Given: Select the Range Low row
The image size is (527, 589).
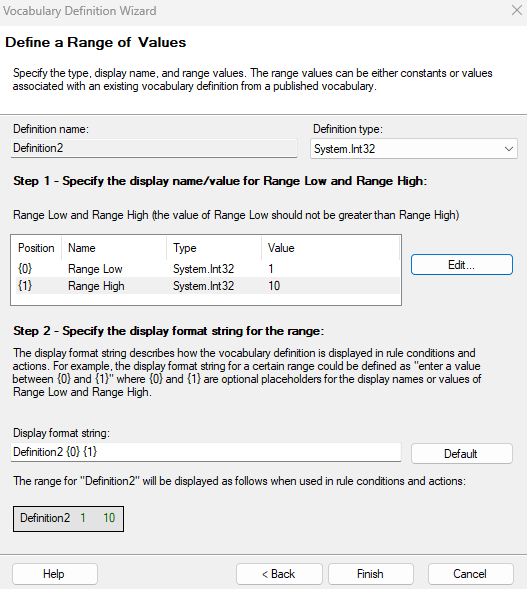Looking at the screenshot, I should 206,269.
